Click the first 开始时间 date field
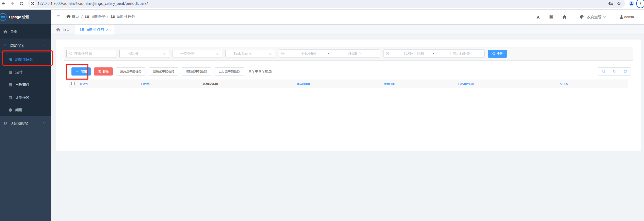This screenshot has width=644, height=221. click(309, 53)
